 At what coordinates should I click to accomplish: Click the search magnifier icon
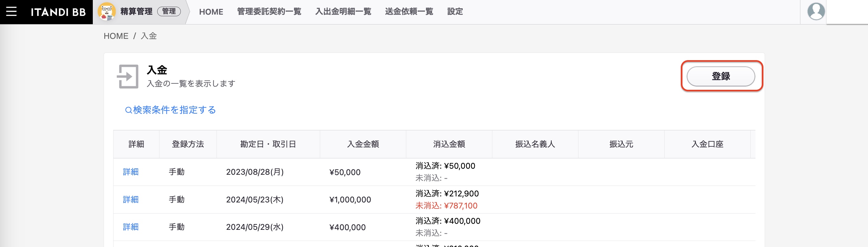129,110
